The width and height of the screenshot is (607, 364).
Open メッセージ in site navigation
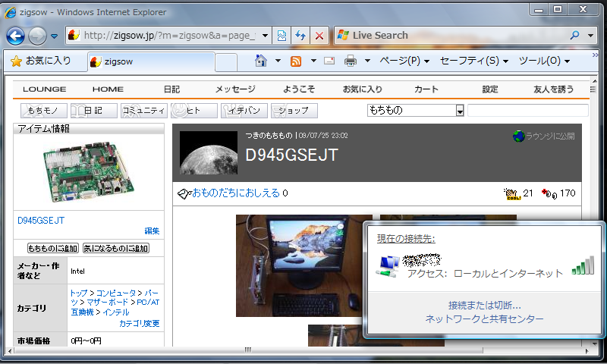tap(235, 89)
